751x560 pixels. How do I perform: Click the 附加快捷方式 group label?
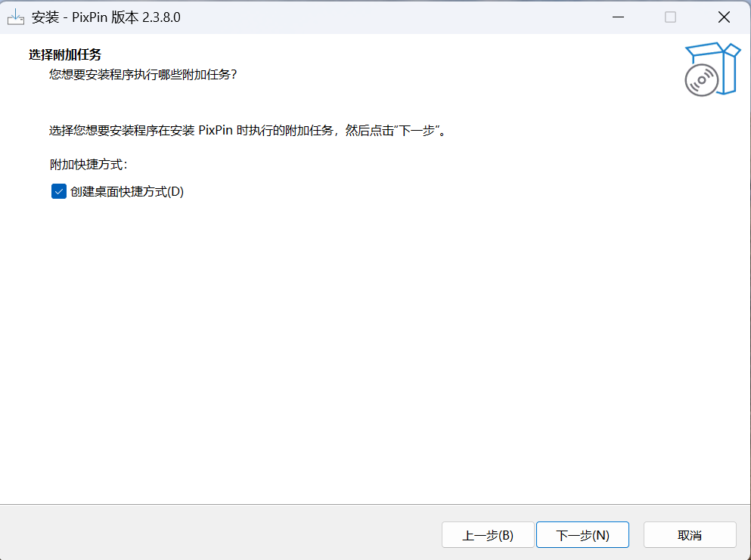click(x=88, y=164)
